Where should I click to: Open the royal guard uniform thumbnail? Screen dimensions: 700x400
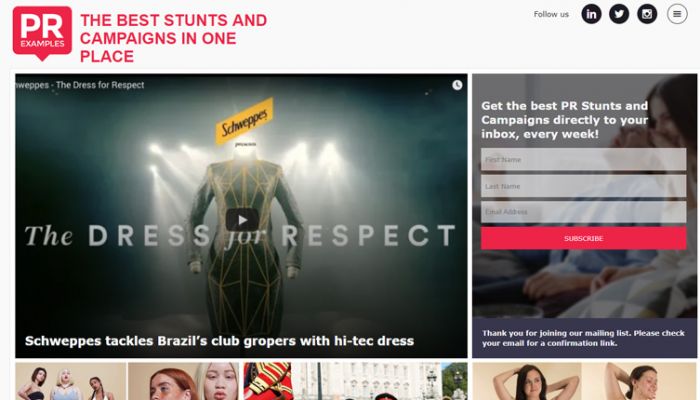point(268,381)
